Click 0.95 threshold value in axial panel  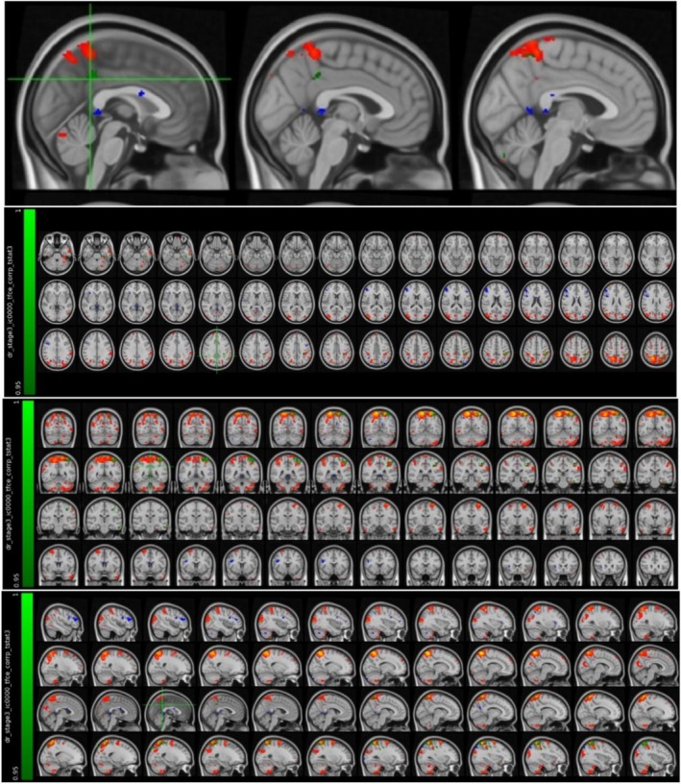pos(18,387)
